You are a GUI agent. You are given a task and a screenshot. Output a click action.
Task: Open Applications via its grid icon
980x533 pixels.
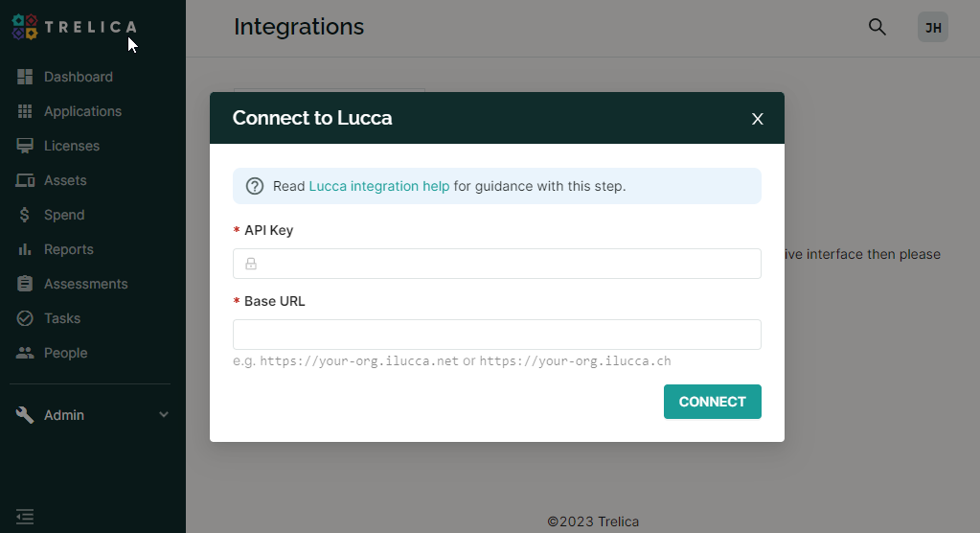point(25,111)
